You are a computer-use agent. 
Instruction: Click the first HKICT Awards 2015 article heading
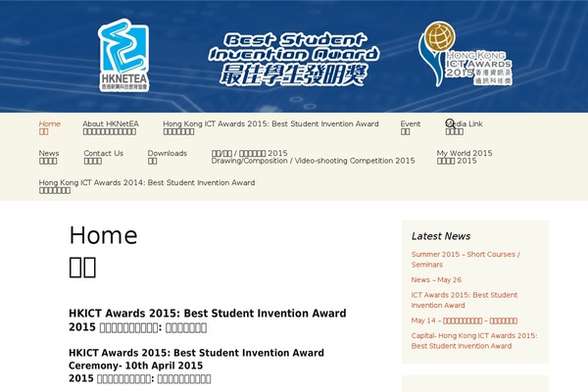208,320
